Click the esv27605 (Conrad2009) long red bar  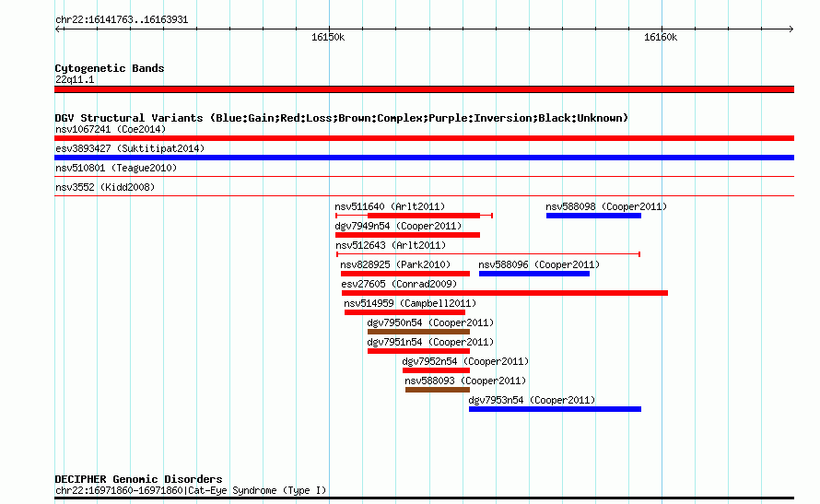click(x=505, y=293)
